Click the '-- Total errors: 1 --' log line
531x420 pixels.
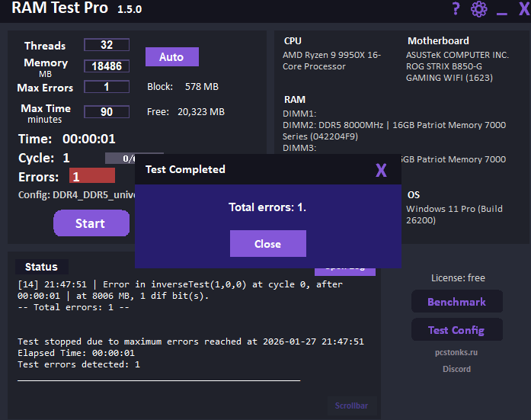coord(73,307)
